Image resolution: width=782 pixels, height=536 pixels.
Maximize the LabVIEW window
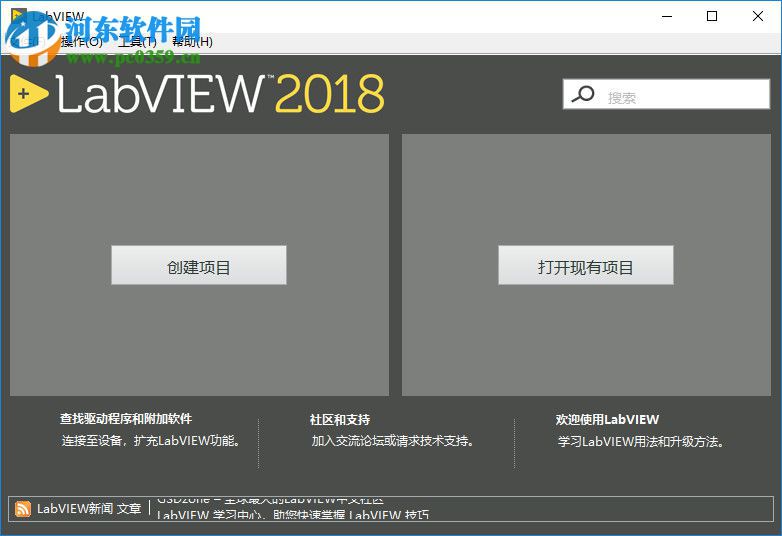coord(712,16)
